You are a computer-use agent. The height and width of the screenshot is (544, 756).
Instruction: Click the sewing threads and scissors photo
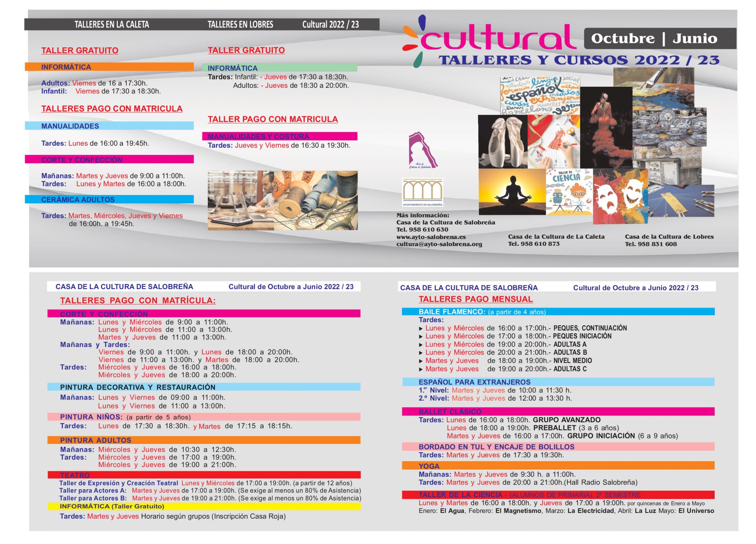tap(316, 201)
